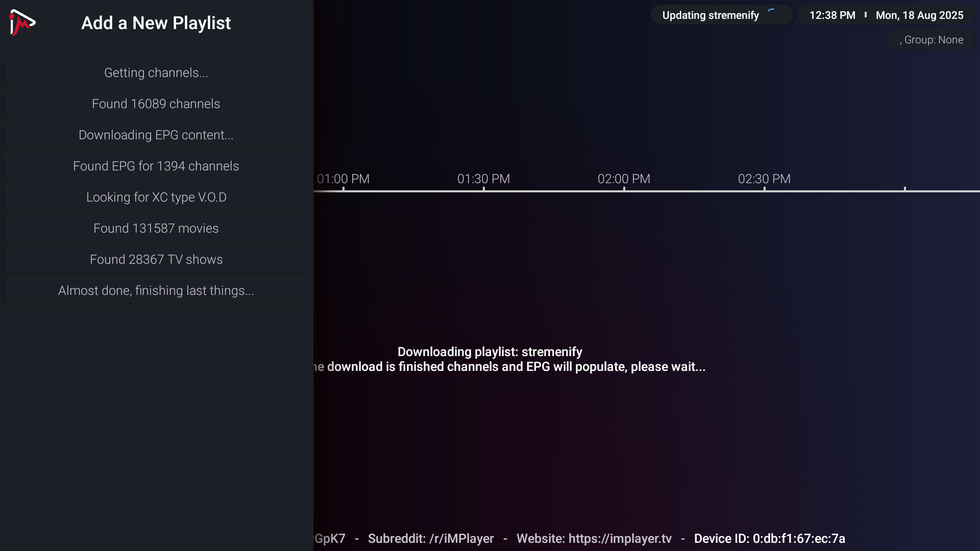
Task: Select 'Almost done, finishing last things...' row
Action: [x=156, y=291]
